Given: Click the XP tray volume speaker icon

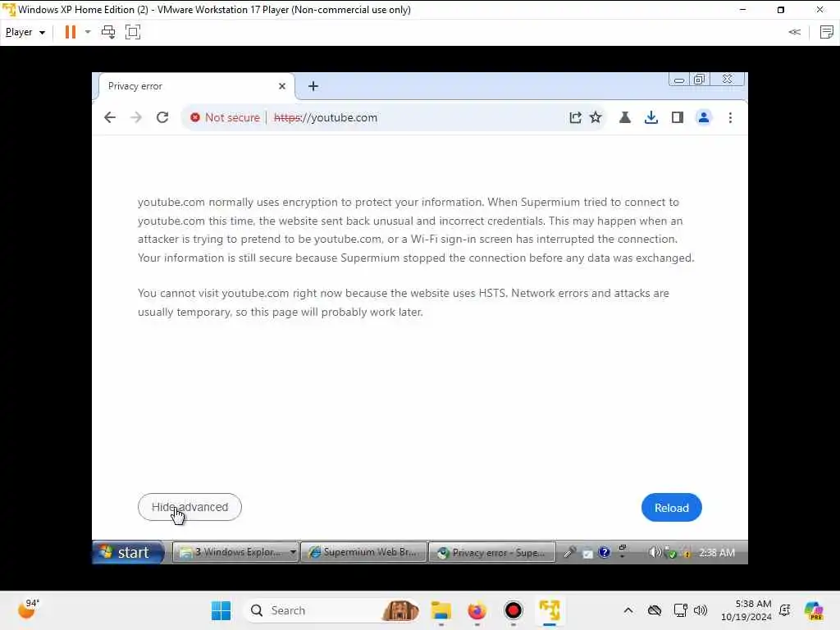Looking at the screenshot, I should 655,552.
